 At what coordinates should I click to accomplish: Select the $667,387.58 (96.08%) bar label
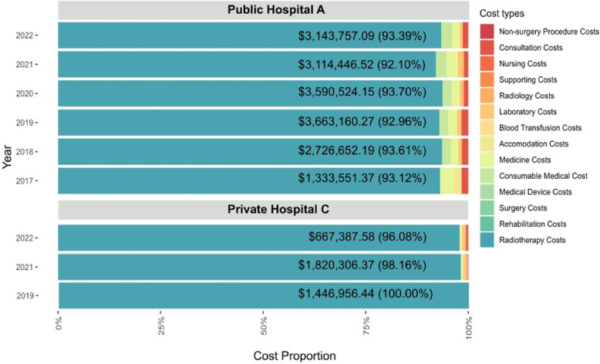367,237
